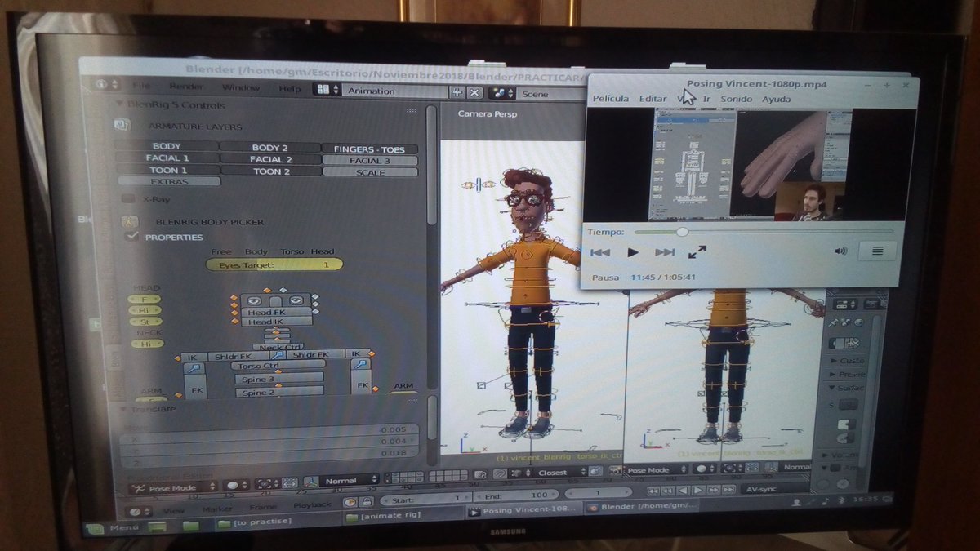This screenshot has width=980, height=551.
Task: Select the FINGERS - TOES armature layer
Action: point(370,149)
